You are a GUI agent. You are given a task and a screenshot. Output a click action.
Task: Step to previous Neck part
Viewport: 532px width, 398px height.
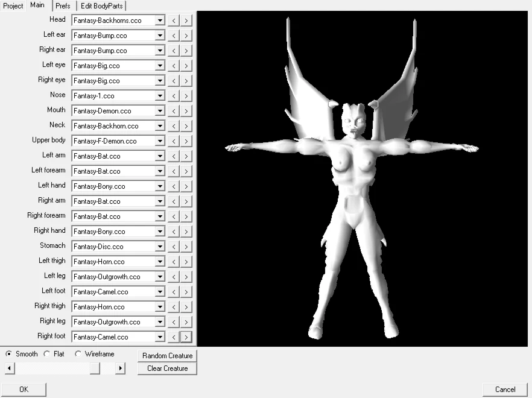173,126
